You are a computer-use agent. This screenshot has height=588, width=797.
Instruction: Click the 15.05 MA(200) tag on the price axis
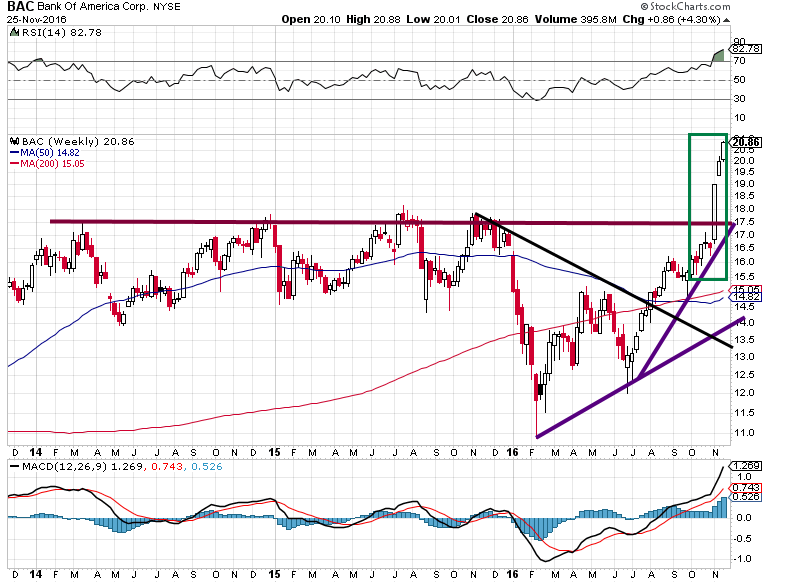[x=747, y=289]
